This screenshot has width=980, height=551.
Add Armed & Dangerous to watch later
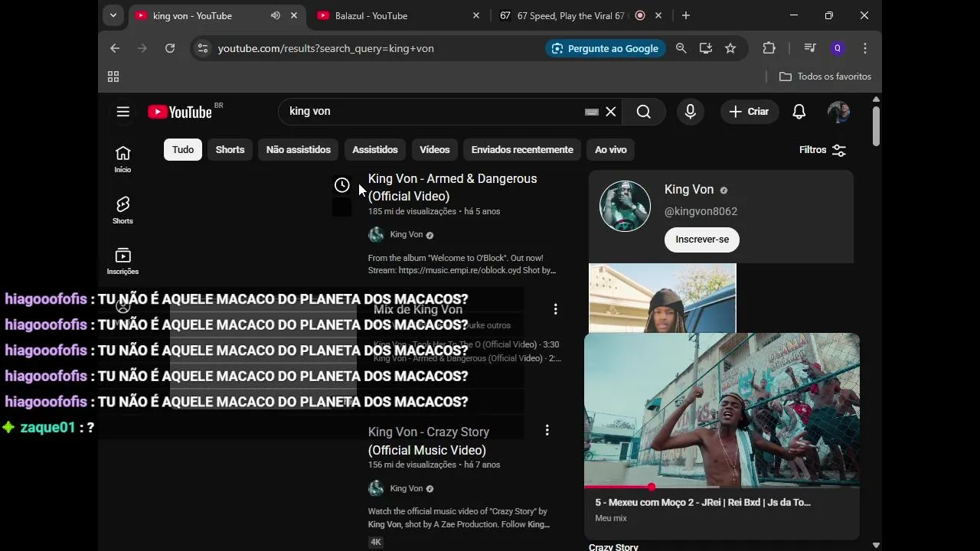(342, 185)
